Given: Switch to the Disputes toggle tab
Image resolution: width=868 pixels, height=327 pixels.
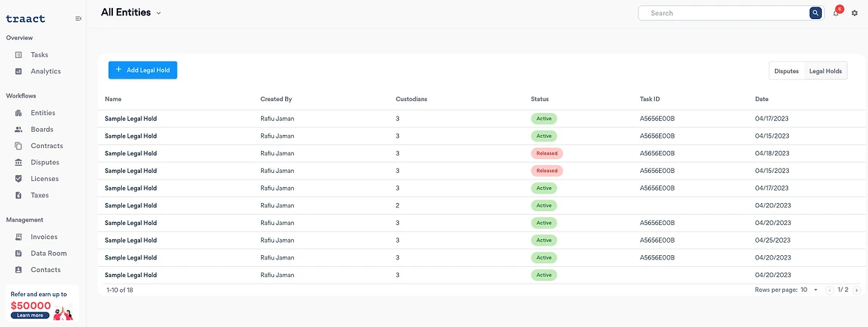Looking at the screenshot, I should 786,71.
